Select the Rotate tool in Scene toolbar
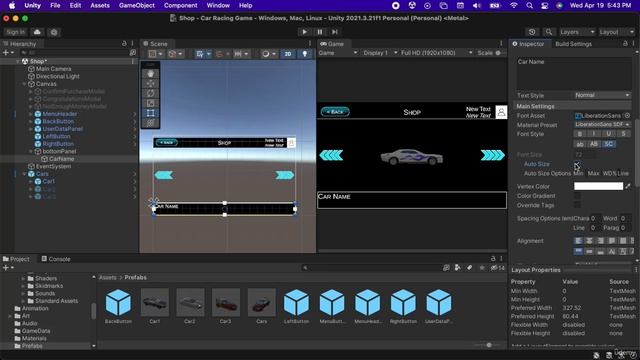 click(151, 93)
